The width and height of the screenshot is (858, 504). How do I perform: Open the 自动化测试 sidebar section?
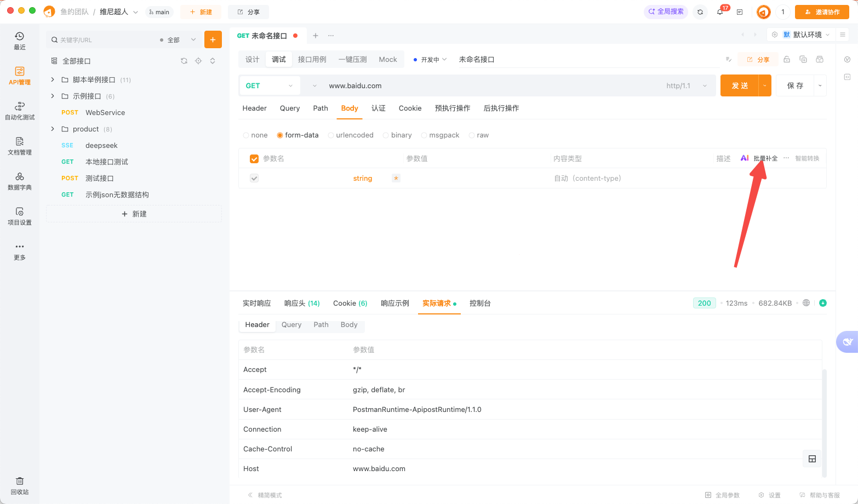pos(20,111)
